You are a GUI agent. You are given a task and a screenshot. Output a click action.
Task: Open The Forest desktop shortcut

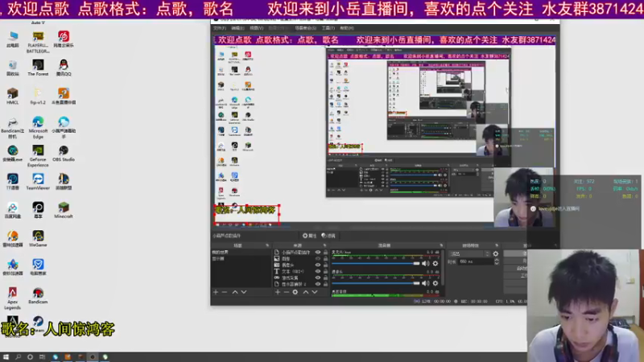click(x=38, y=68)
